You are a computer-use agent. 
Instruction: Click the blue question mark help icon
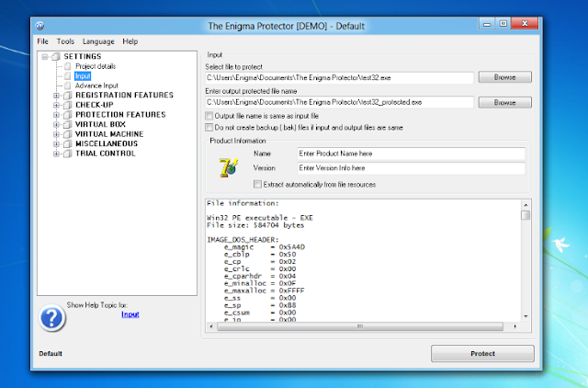coord(52,318)
